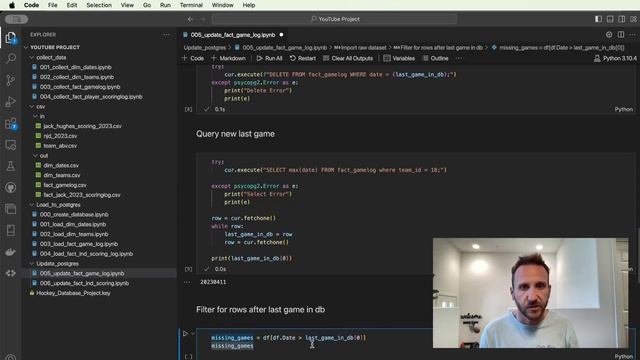Click the Explorer more actions ellipsis

pyautogui.click(x=166, y=35)
